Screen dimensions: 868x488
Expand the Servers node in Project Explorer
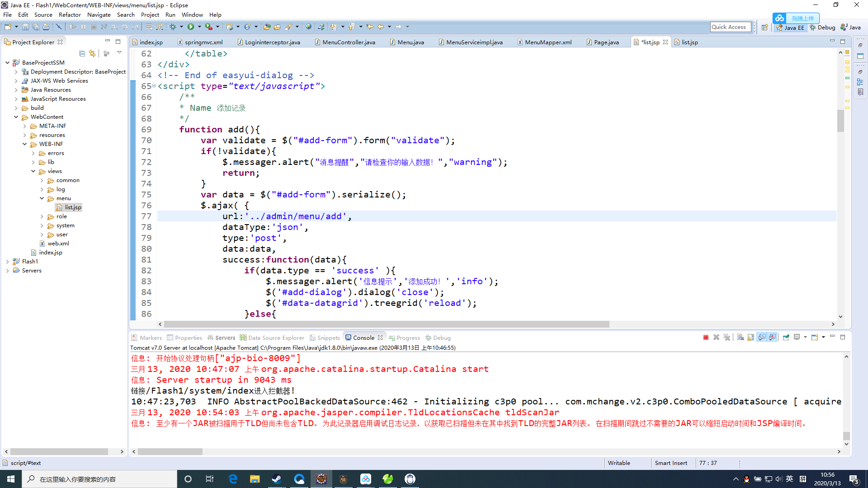click(8, 271)
